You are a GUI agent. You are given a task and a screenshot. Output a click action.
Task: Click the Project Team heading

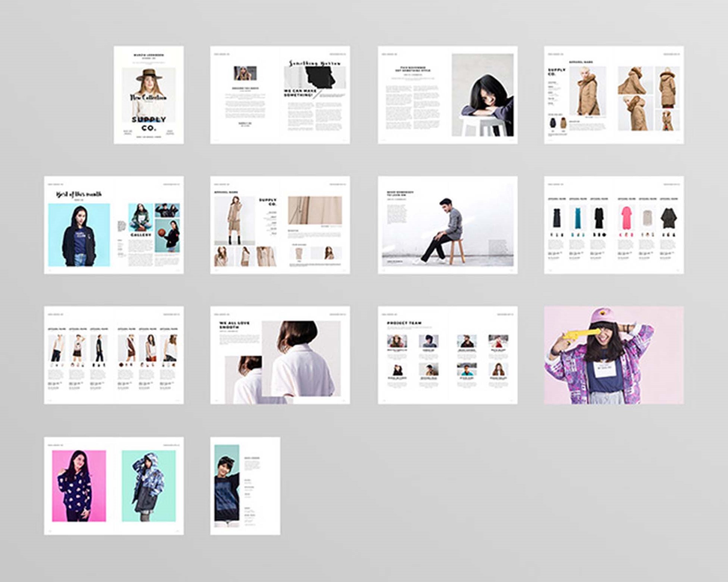click(404, 323)
